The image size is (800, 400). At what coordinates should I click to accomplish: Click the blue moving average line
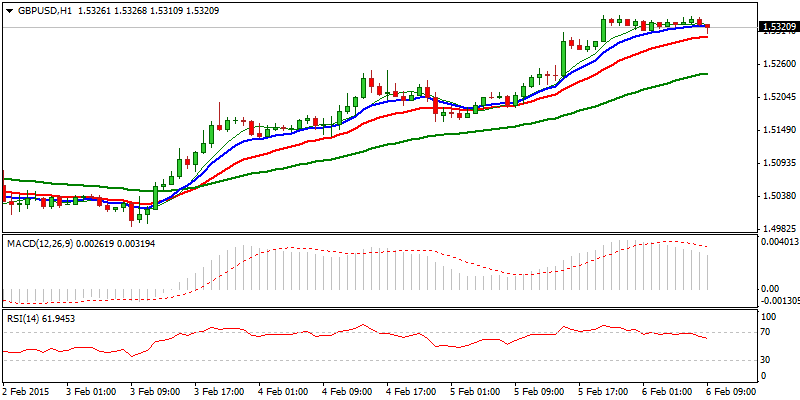[x=300, y=129]
